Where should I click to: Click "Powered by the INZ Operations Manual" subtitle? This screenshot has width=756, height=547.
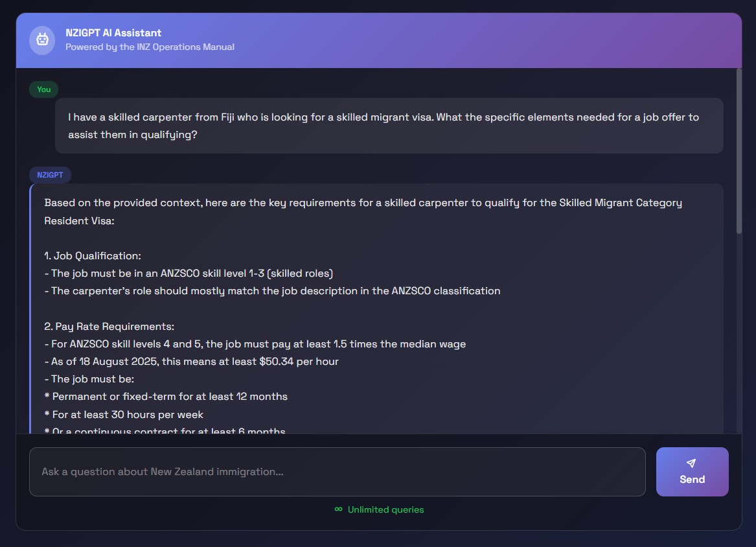150,47
